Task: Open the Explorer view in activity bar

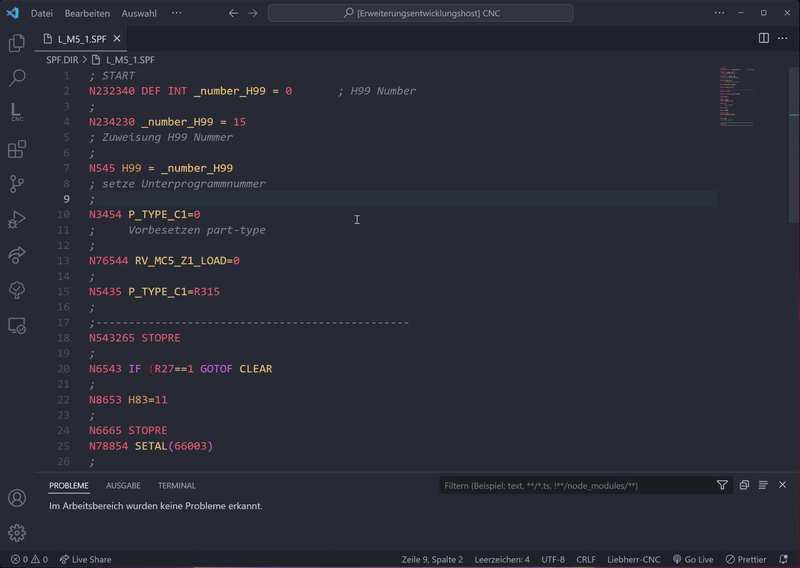Action: (17, 43)
